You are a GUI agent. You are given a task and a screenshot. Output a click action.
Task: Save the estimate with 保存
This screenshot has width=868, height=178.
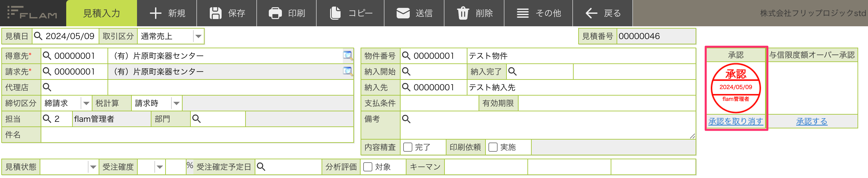pyautogui.click(x=227, y=13)
